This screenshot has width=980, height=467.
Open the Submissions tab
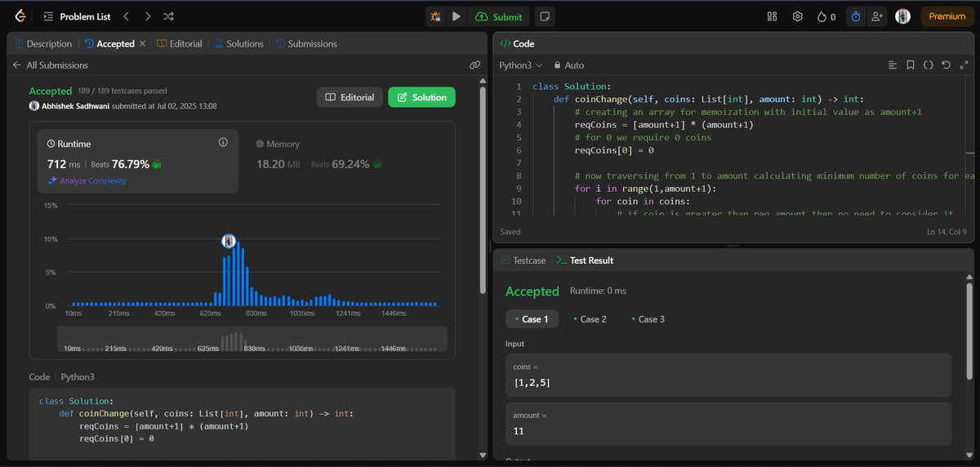point(306,44)
